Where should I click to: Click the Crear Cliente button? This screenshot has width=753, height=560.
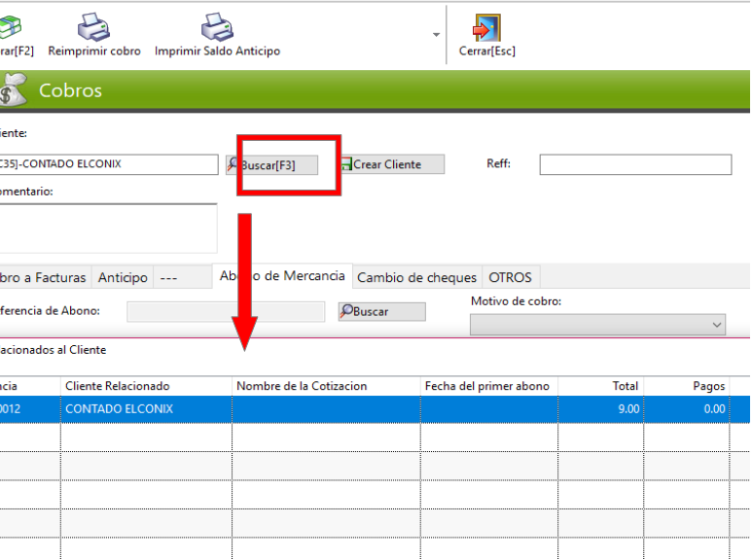pos(392,164)
